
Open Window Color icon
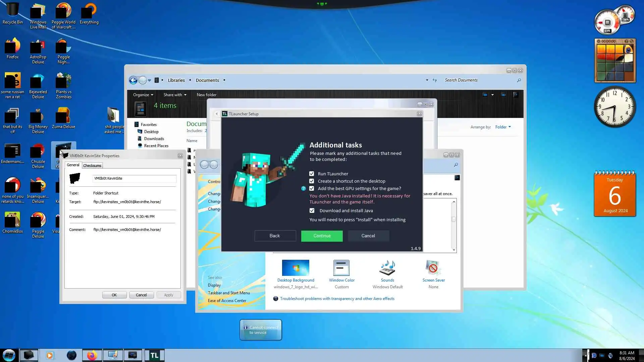341,268
